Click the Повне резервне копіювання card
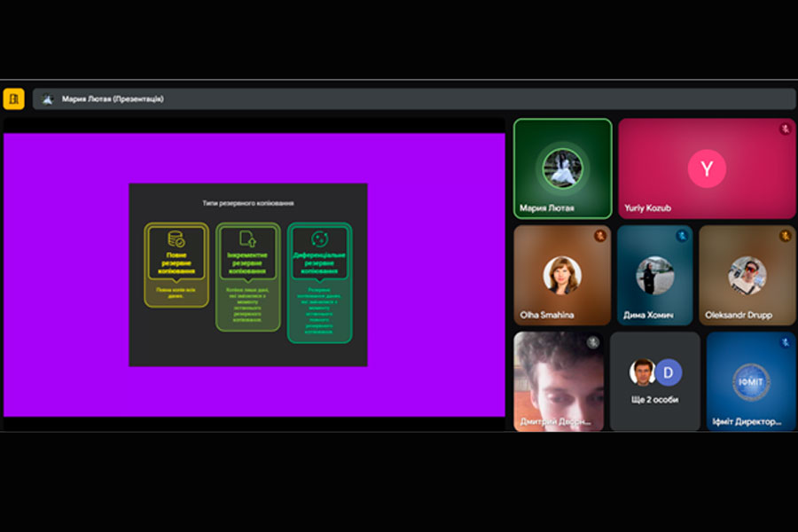798x532 pixels. coord(176,265)
